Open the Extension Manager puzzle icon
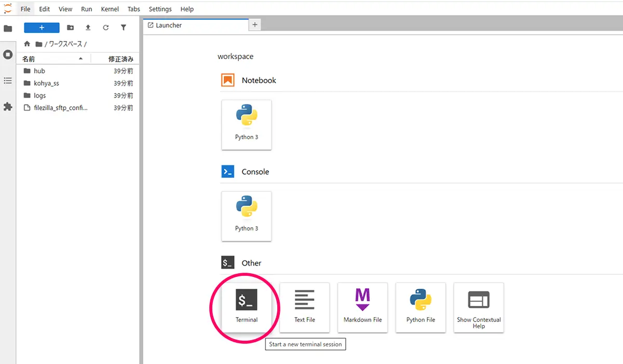The height and width of the screenshot is (364, 623). (x=8, y=106)
